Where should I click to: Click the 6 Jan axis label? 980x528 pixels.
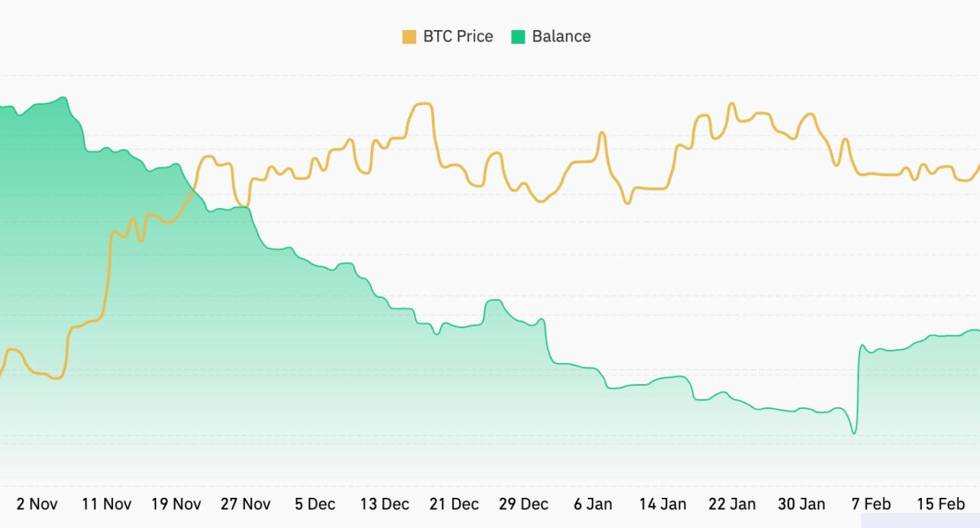(593, 504)
